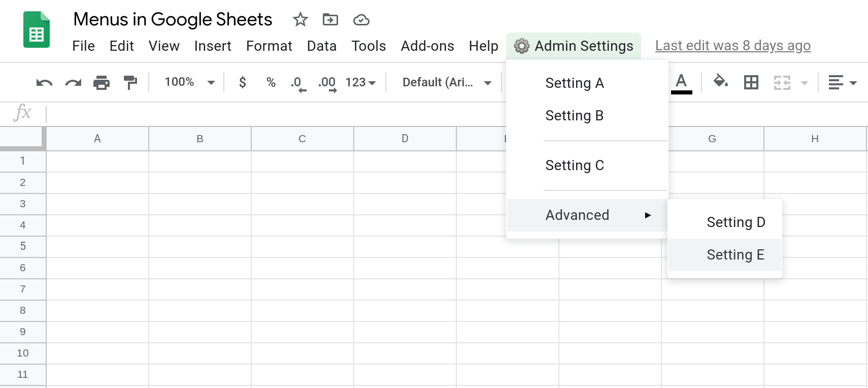Select row 11 header

[x=23, y=374]
